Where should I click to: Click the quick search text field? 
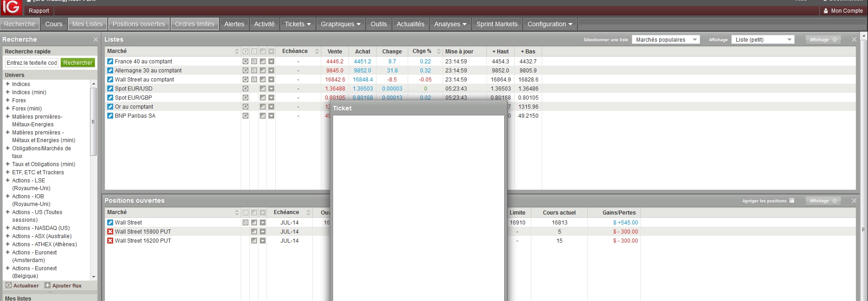(x=32, y=63)
